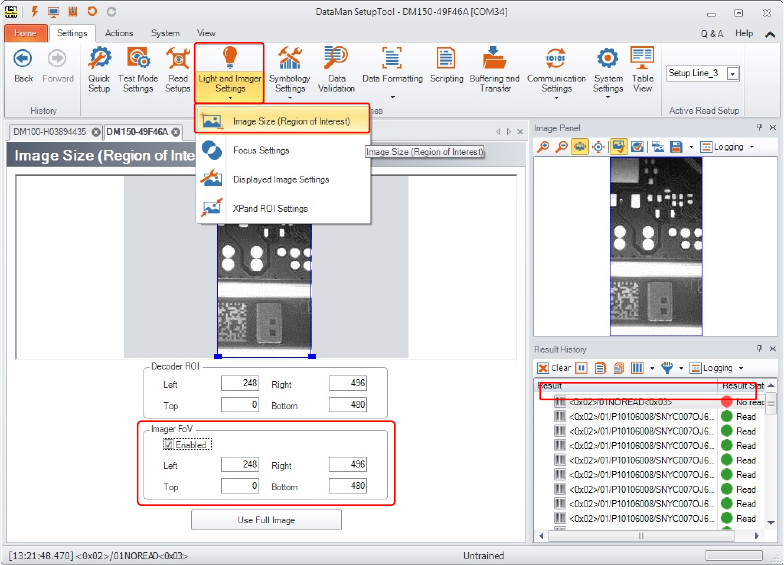Clear the Result History
The height and width of the screenshot is (565, 784).
tap(555, 368)
